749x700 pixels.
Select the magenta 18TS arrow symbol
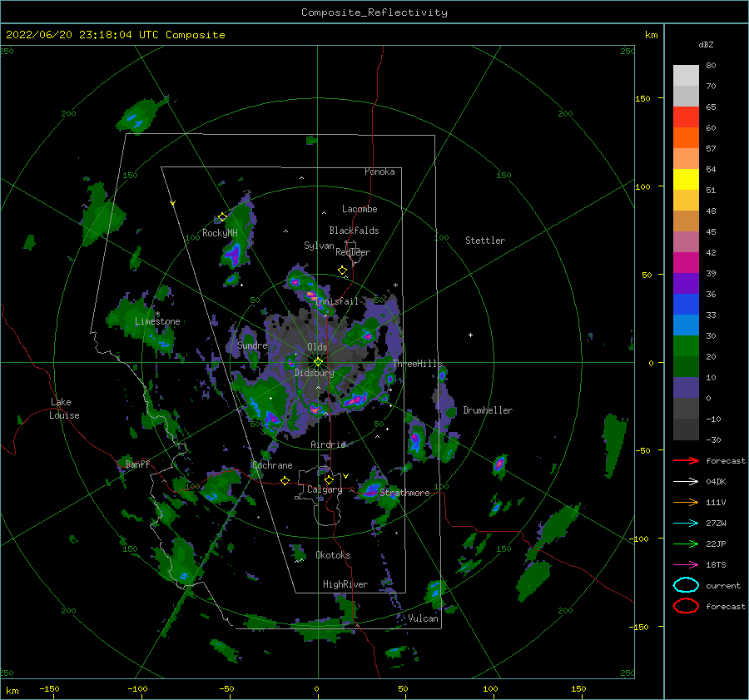tap(686, 565)
